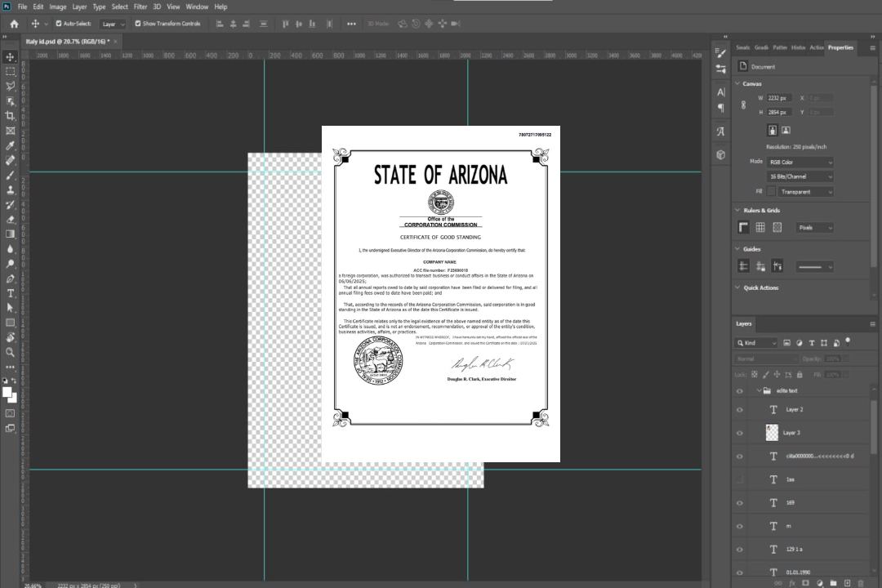Select the Horizontal Type tool

tap(10, 293)
